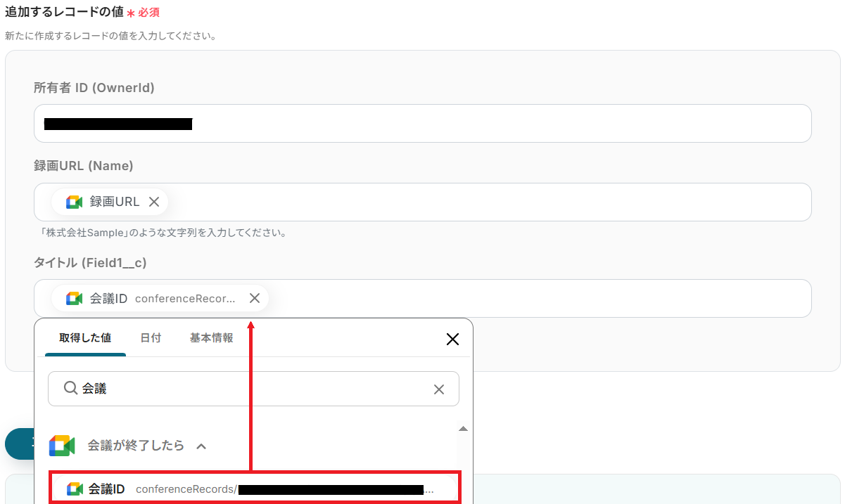This screenshot has width=845, height=504.
Task: Click the 新たに作成するレコードの値 description text
Action: click(x=110, y=35)
